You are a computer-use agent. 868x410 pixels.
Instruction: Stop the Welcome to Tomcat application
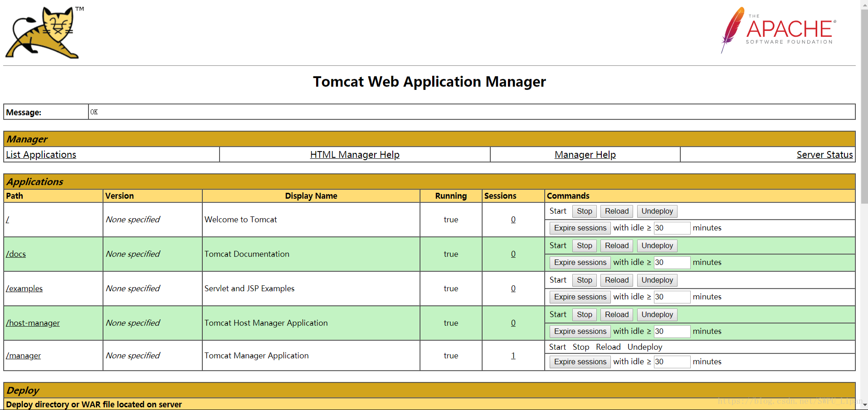click(x=585, y=211)
